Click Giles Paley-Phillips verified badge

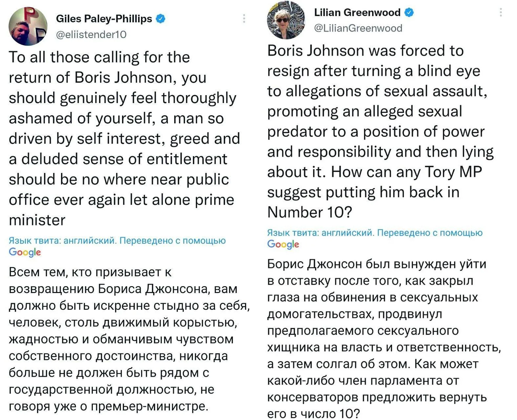[x=160, y=19]
